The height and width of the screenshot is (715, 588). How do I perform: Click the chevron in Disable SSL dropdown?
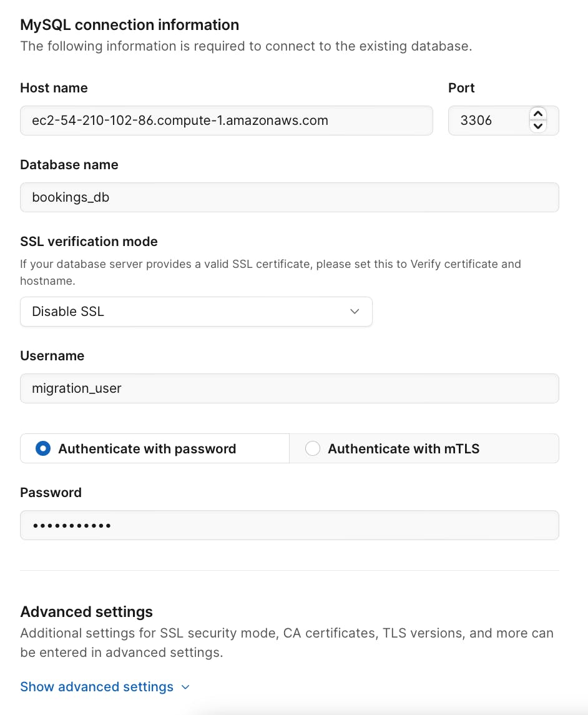(x=355, y=312)
